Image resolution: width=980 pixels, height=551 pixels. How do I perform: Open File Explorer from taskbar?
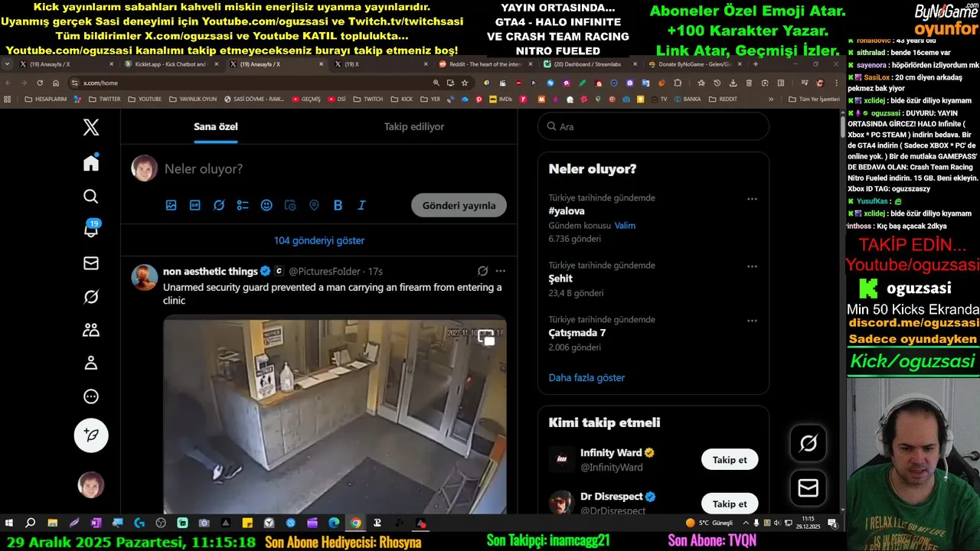coord(53,523)
